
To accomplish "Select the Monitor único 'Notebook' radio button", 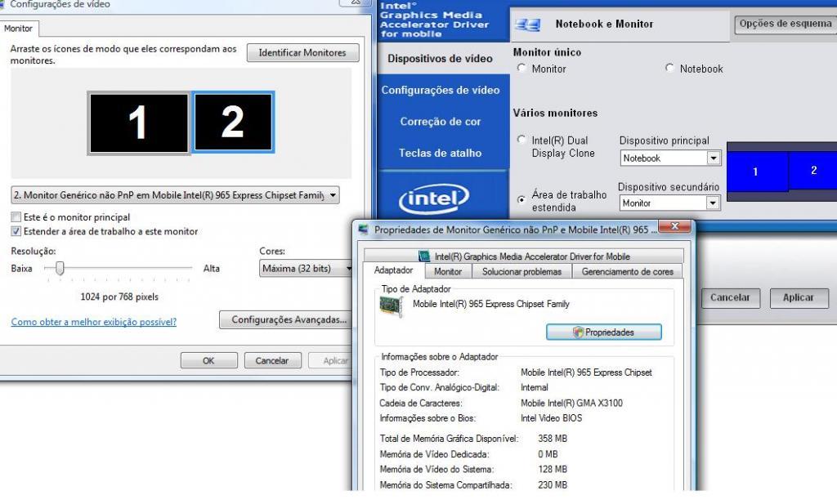I will pos(670,69).
